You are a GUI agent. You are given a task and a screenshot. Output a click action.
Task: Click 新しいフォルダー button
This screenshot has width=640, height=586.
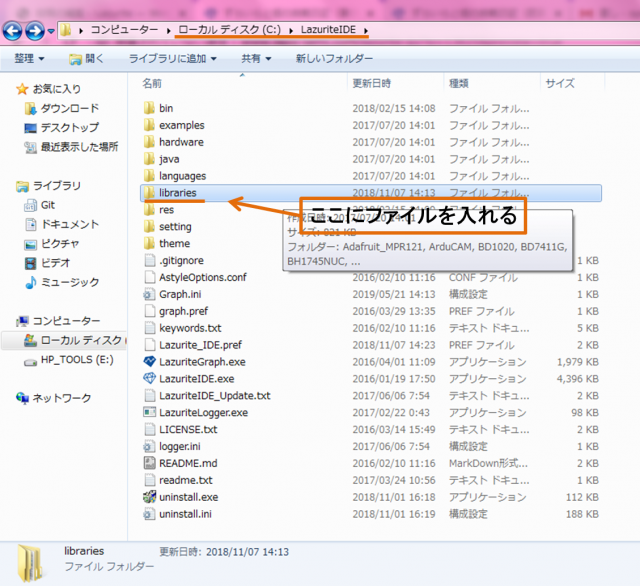coord(334,59)
